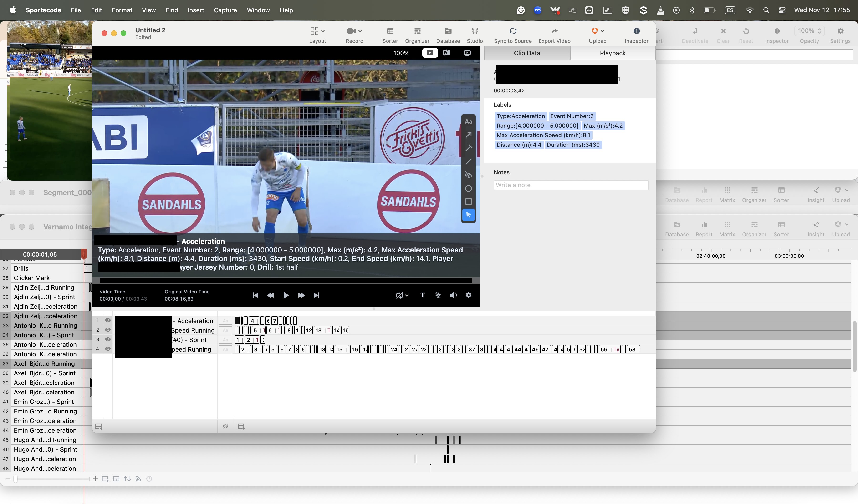Open the Capture menu

(225, 10)
